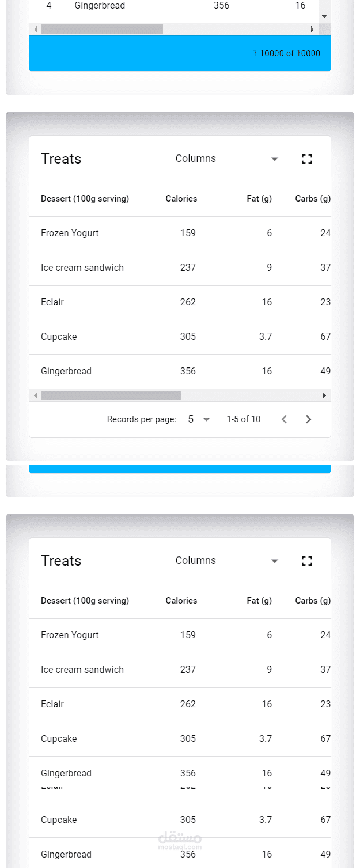Go to previous page of records
This screenshot has width=360, height=868.
pyautogui.click(x=284, y=419)
